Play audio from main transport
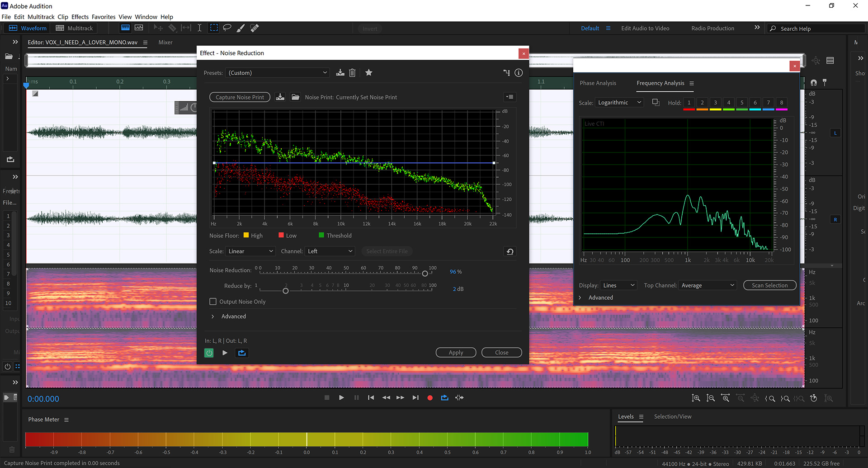 [341, 398]
